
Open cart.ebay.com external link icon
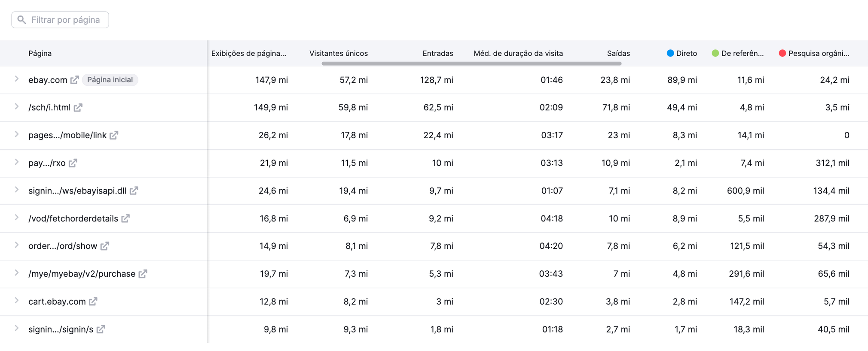tap(93, 302)
